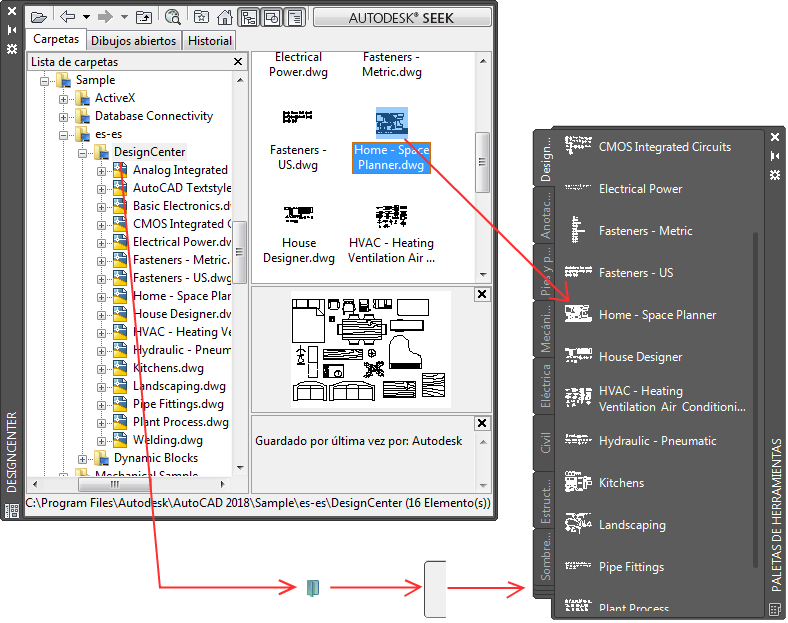This screenshot has width=788, height=623.
Task: Expand the Welding.dwg tree node
Action: pyautogui.click(x=102, y=441)
